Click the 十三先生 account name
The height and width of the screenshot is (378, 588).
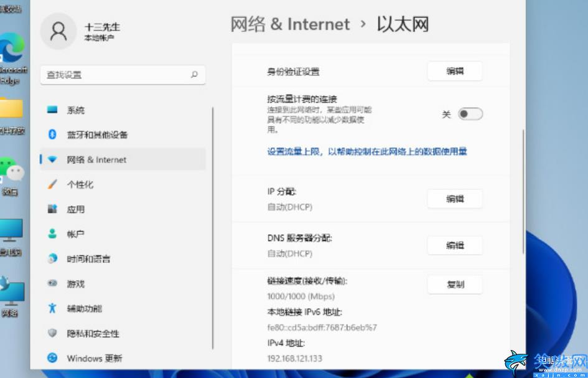(102, 27)
